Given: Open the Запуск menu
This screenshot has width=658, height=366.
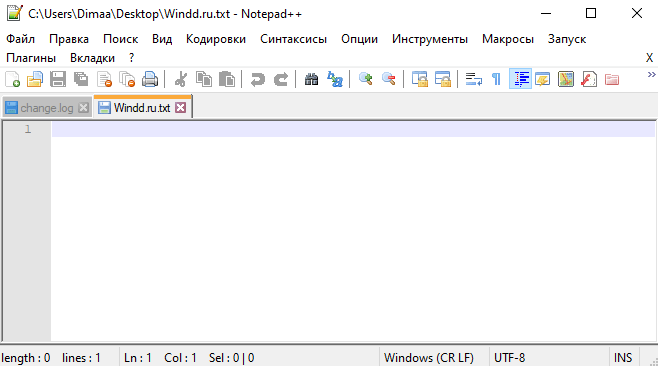Looking at the screenshot, I should (567, 39).
